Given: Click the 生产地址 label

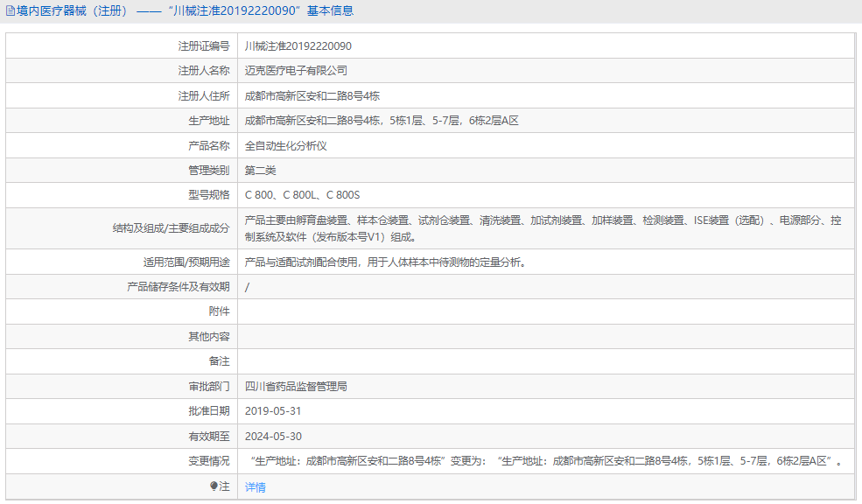Looking at the screenshot, I should tap(209, 121).
